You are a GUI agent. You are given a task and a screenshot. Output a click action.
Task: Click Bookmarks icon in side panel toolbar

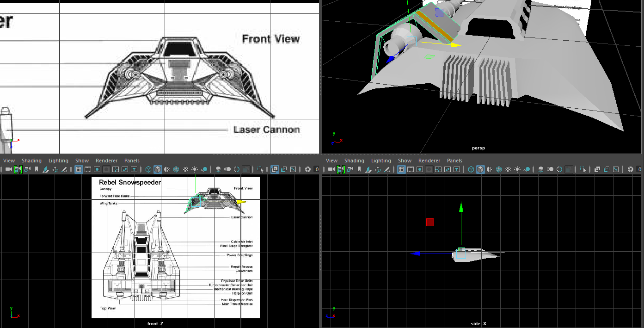[x=359, y=169]
